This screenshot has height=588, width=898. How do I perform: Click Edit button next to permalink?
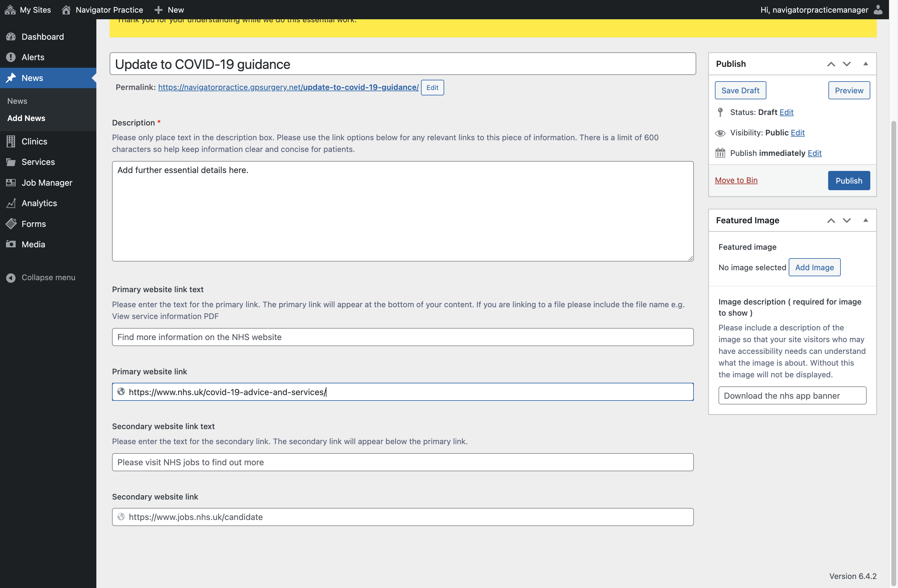tap(432, 88)
